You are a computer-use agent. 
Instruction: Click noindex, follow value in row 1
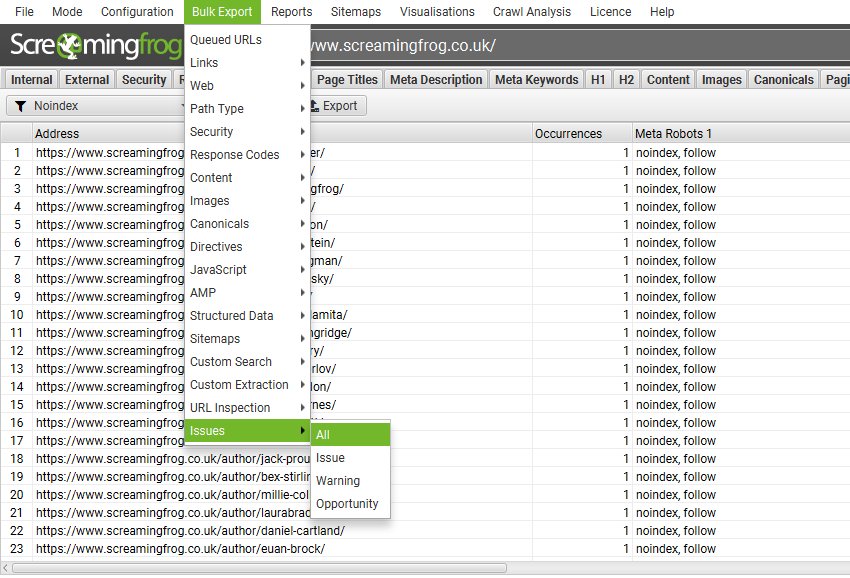point(676,153)
